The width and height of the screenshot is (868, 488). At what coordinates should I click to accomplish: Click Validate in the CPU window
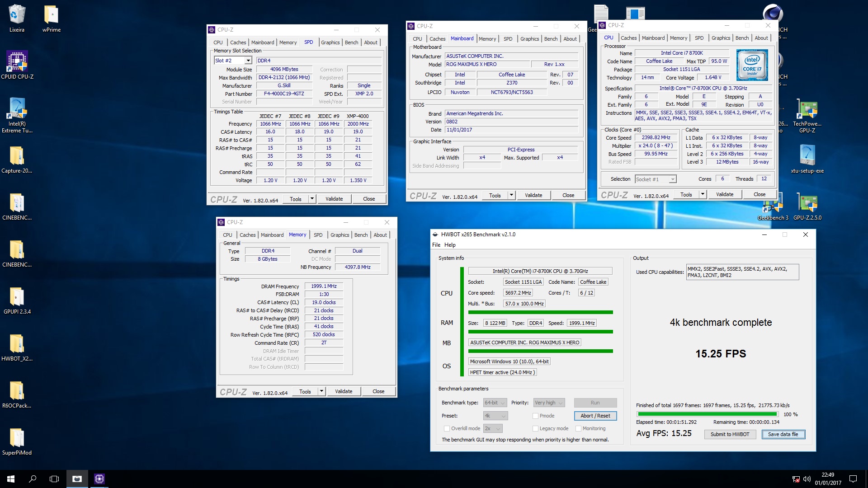tap(725, 194)
